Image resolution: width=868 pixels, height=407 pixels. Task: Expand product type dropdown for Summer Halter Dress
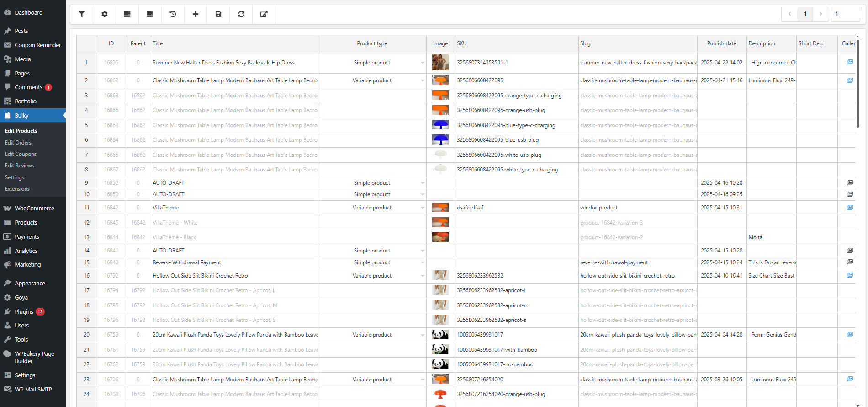(x=423, y=63)
